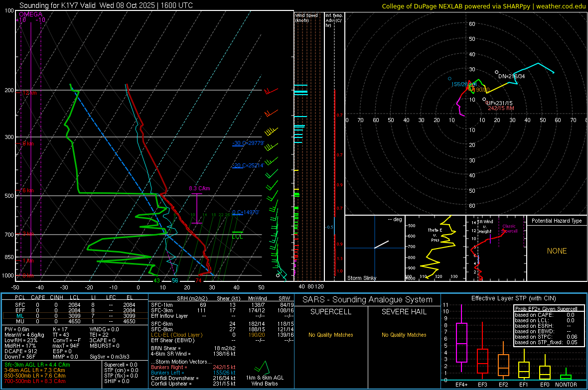Click No Quality Matches under SUPERCELL
The height and width of the screenshot is (390, 588).
click(x=331, y=335)
